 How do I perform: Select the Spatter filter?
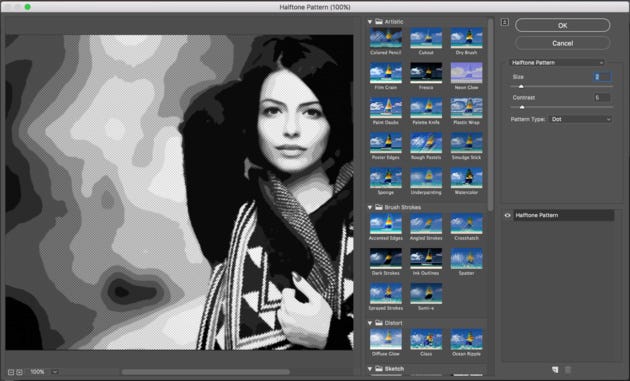466,258
